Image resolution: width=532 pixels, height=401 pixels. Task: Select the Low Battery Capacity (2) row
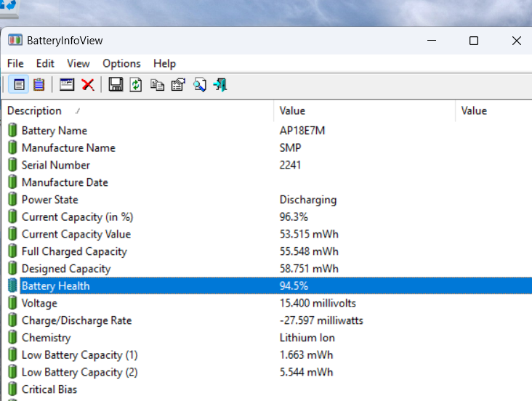point(80,373)
